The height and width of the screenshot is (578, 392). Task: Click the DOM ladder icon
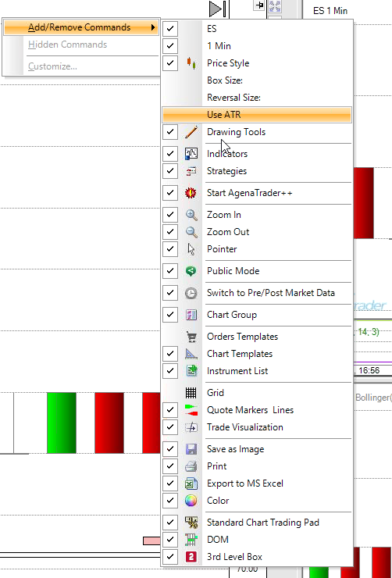(x=191, y=540)
